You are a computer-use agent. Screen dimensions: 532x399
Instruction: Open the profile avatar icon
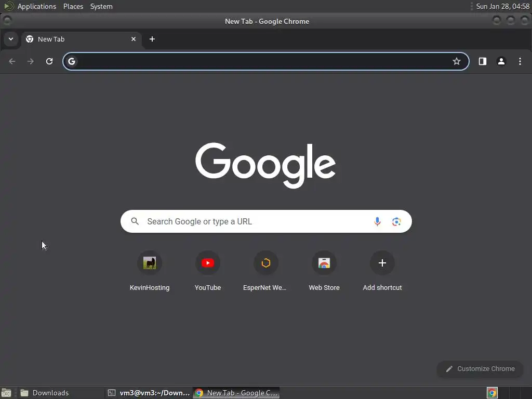(501, 61)
